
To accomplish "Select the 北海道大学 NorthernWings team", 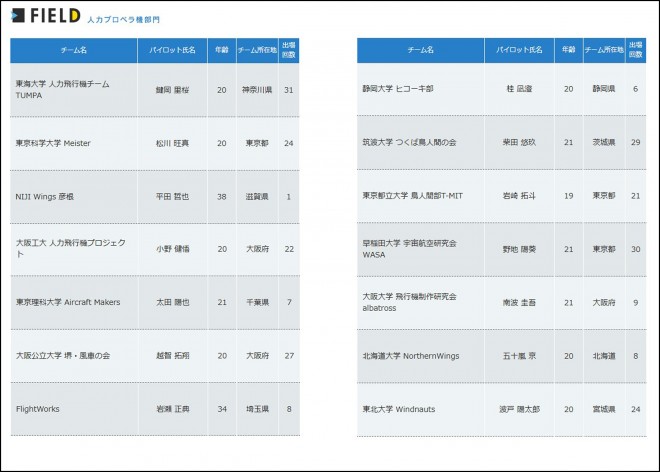I will coord(410,355).
